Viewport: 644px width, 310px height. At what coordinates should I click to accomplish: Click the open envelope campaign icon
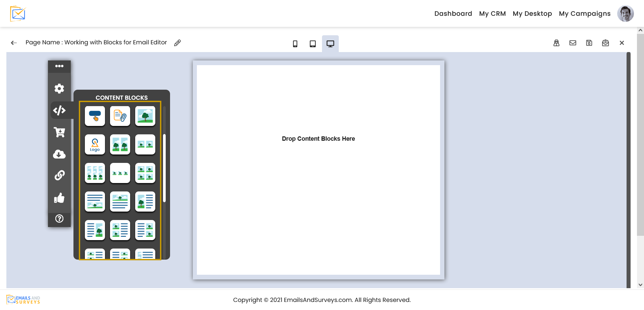tap(605, 43)
